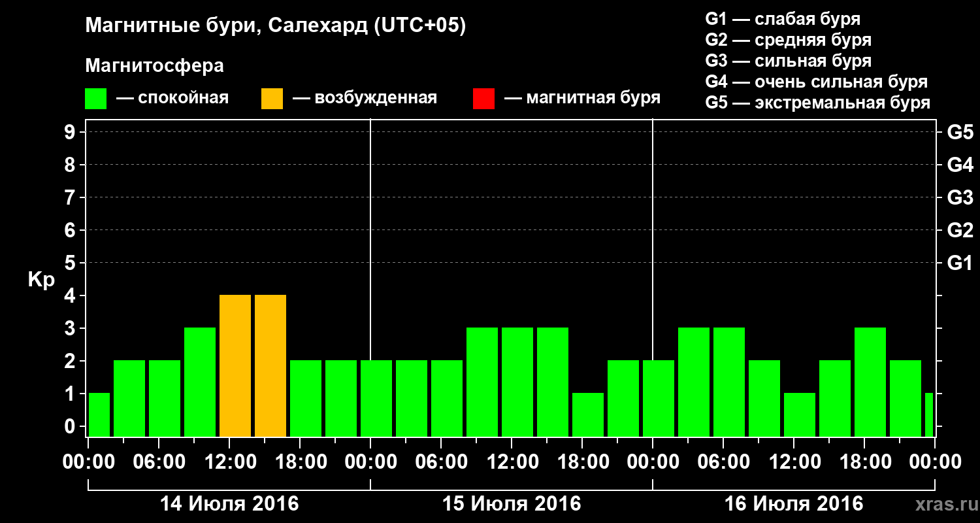Click the '15 Июля 2016' date label
The height and width of the screenshot is (523, 980).
point(512,504)
